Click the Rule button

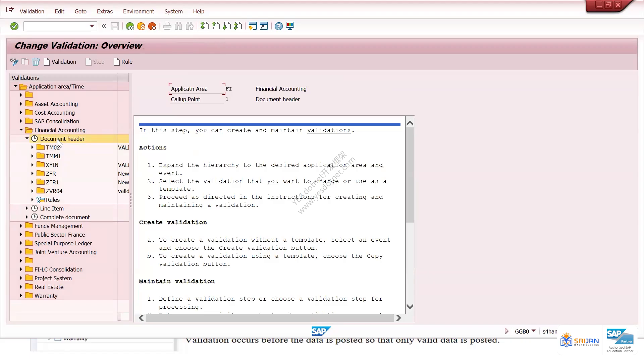pos(123,62)
